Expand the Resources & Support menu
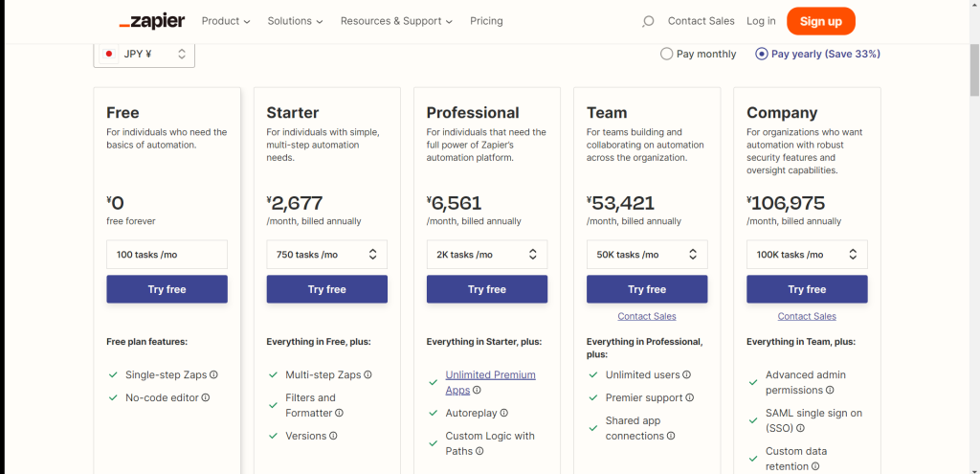The width and height of the screenshot is (980, 474). (x=396, y=21)
